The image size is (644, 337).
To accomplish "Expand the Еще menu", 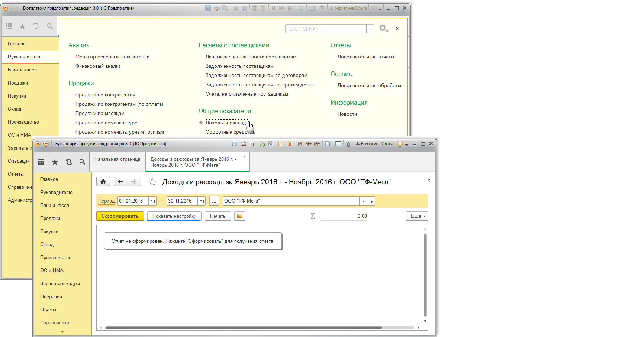I will click(417, 216).
